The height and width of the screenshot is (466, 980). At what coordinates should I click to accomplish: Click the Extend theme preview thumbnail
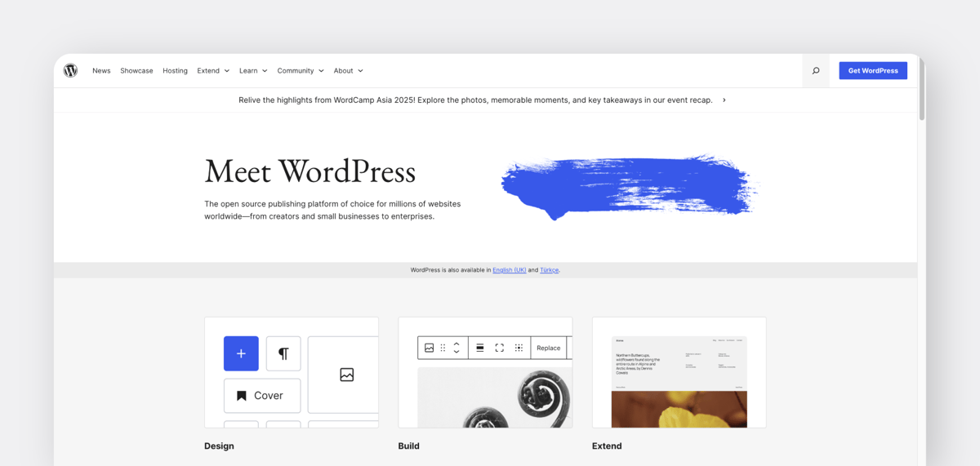point(679,381)
